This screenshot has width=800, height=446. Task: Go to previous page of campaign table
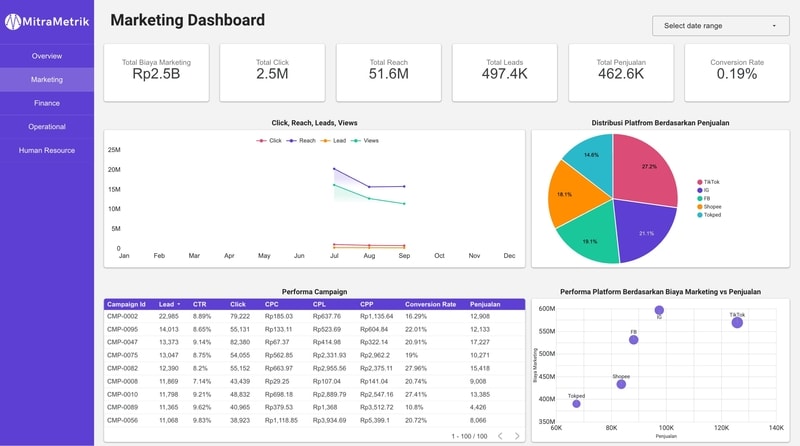[501, 436]
